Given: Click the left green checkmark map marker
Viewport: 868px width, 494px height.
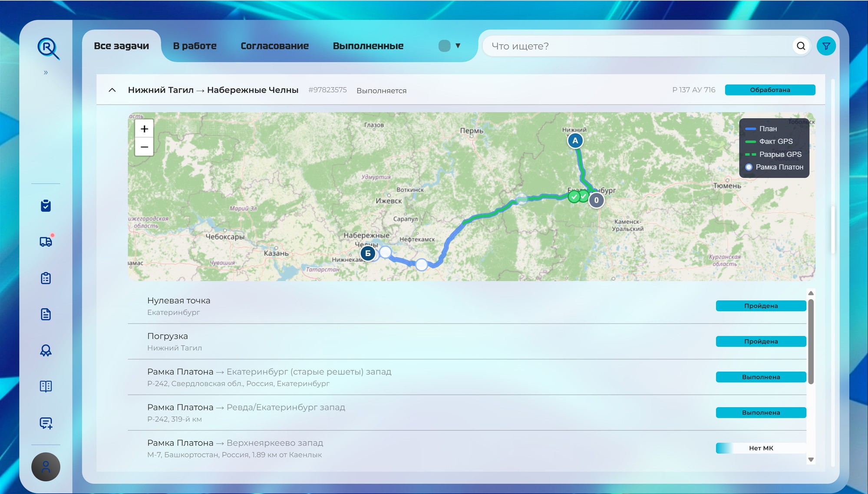Looking at the screenshot, I should click(574, 197).
